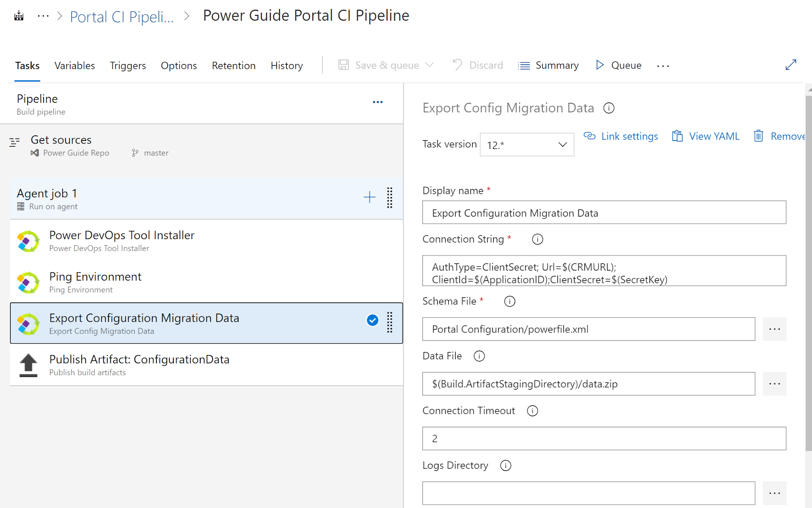Click the Schema File info icon
This screenshot has width=812, height=508.
pyautogui.click(x=509, y=301)
